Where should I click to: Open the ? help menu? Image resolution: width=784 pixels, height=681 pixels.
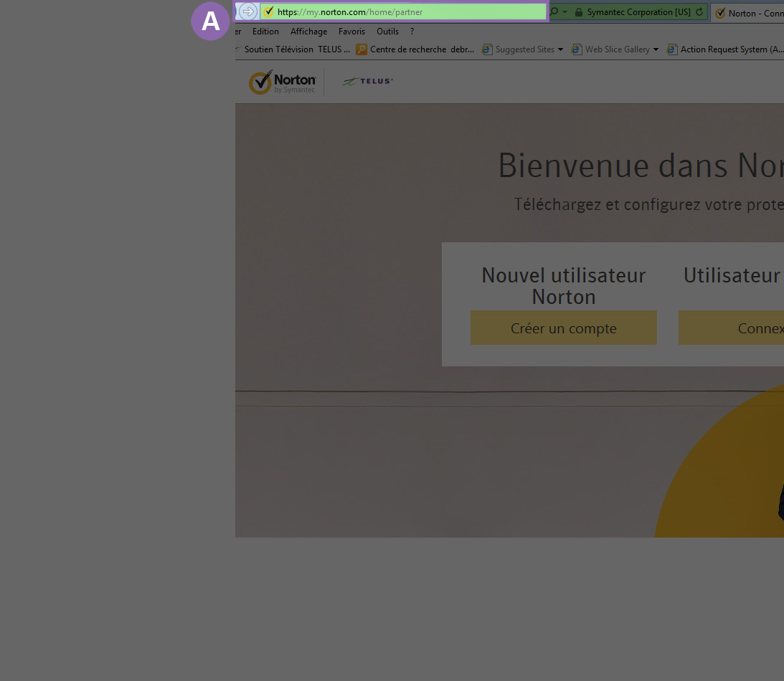pos(412,32)
